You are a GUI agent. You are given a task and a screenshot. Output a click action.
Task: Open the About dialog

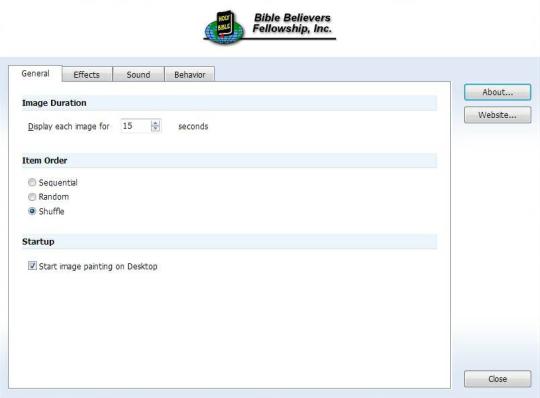click(x=497, y=92)
